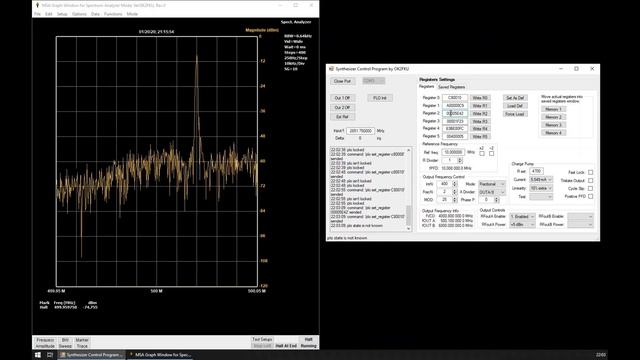Open Edit menu in MSA Graph Window
Viewport: 640px width, 360px height.
(49, 14)
